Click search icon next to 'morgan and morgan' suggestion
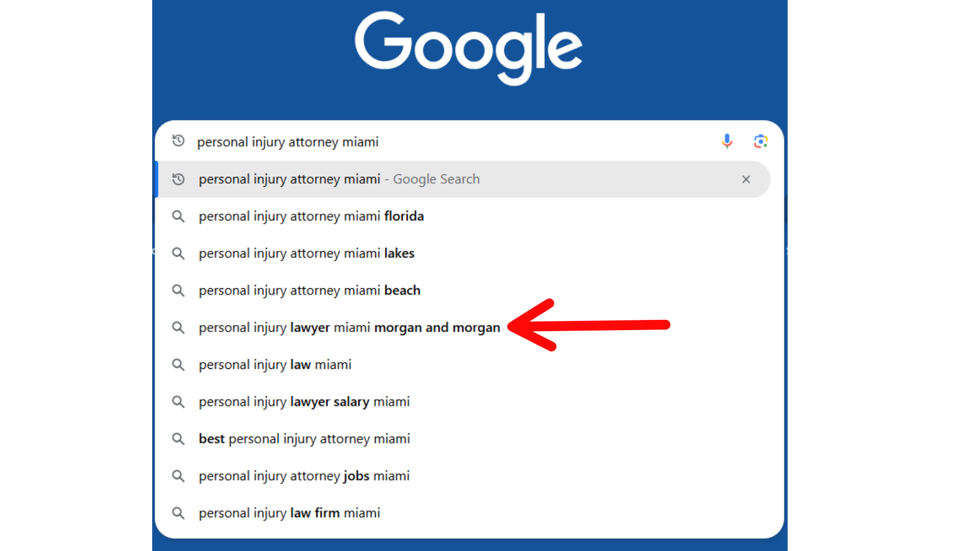 [178, 328]
